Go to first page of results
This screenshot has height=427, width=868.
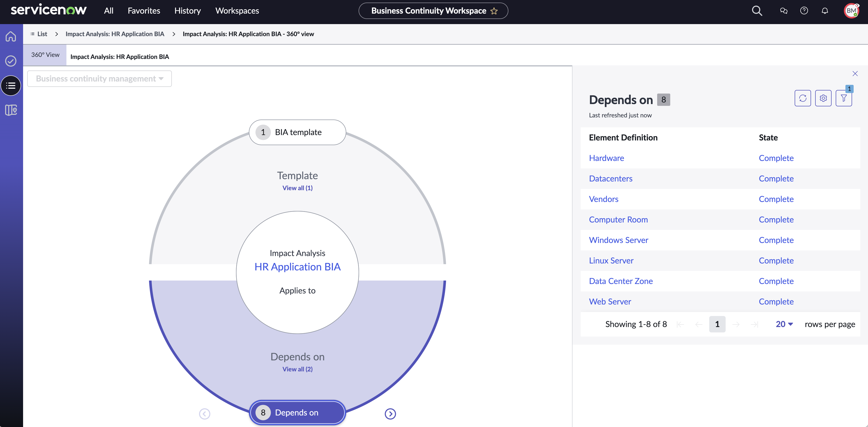coord(680,324)
